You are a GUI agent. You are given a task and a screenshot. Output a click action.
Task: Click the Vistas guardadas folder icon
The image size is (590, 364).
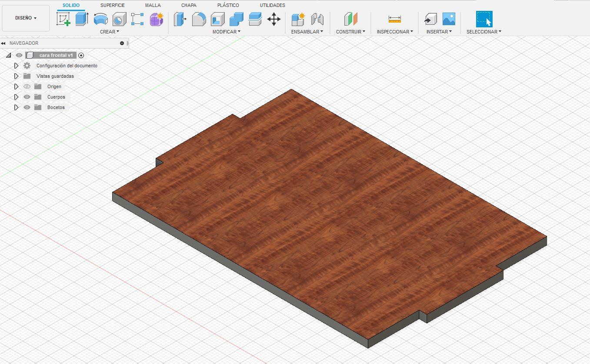click(27, 76)
